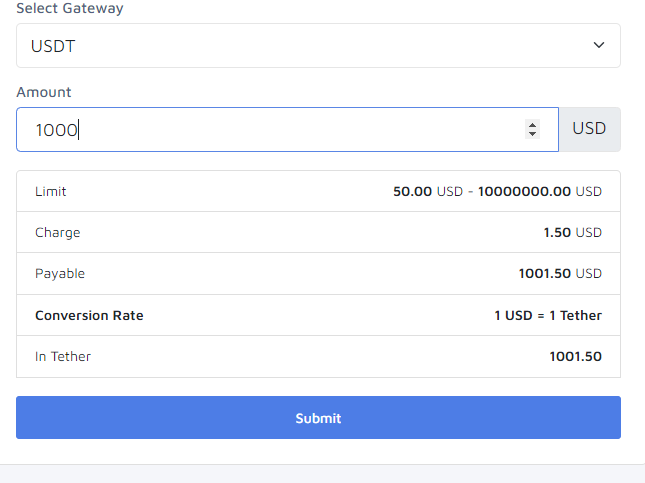645x483 pixels.
Task: Select the Limit row label
Action: (x=51, y=191)
